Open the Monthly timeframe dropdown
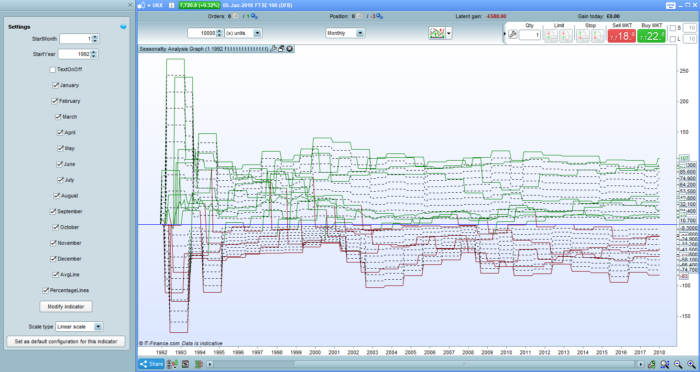 tap(345, 33)
